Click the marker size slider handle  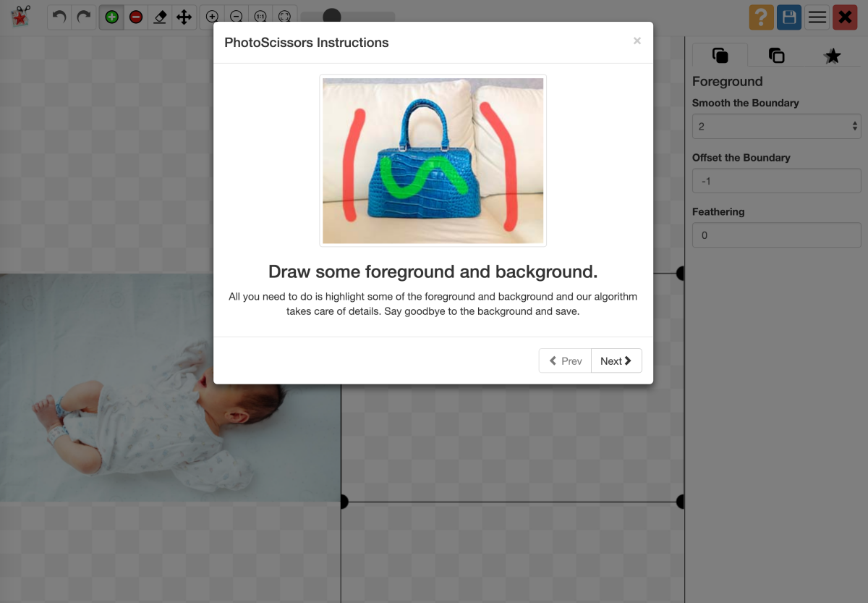click(332, 17)
